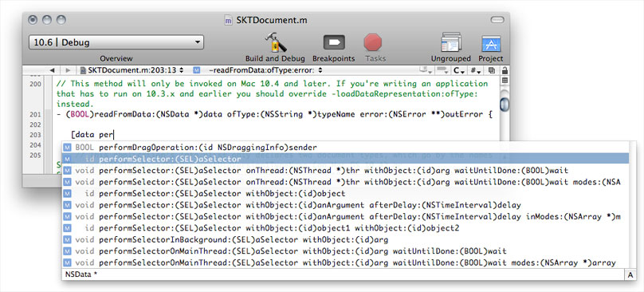Click the A sort button in the completion list
The image size is (644, 292).
click(630, 274)
